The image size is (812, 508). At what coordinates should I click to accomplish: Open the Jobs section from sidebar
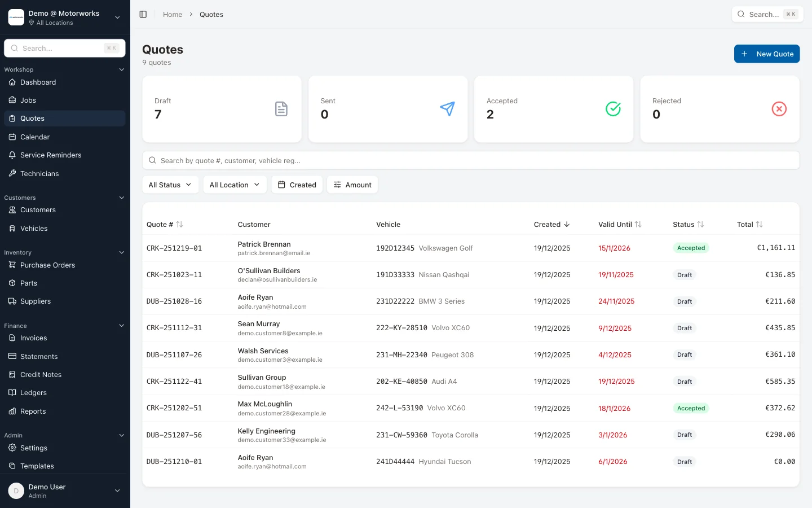click(x=28, y=100)
